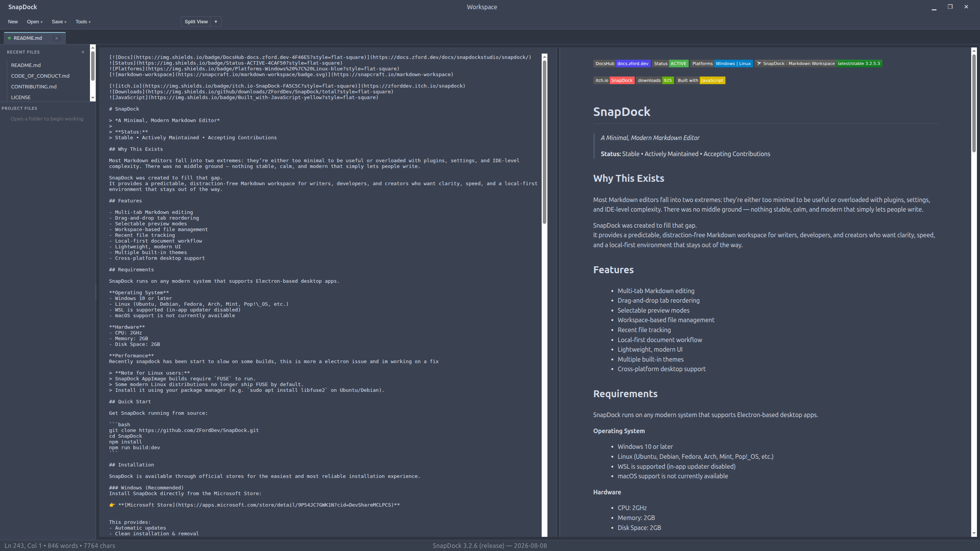Click the DocsHub docs.zford.dev badge
980x551 pixels.
(622, 64)
